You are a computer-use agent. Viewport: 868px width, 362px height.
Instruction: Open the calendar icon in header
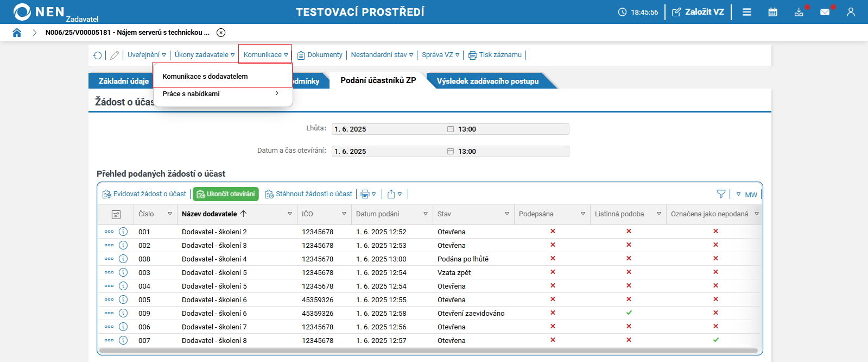coord(773,12)
